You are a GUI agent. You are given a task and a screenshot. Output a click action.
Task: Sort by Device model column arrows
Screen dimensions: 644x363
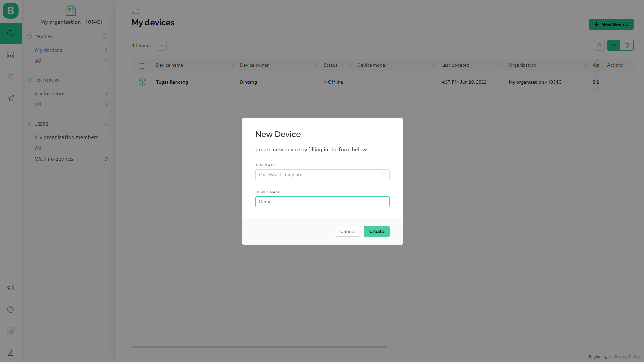click(x=434, y=65)
